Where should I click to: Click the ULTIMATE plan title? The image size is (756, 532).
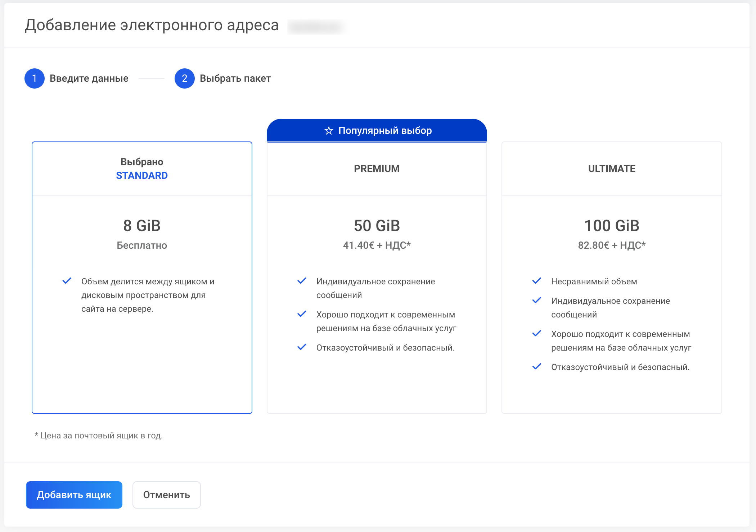click(611, 168)
